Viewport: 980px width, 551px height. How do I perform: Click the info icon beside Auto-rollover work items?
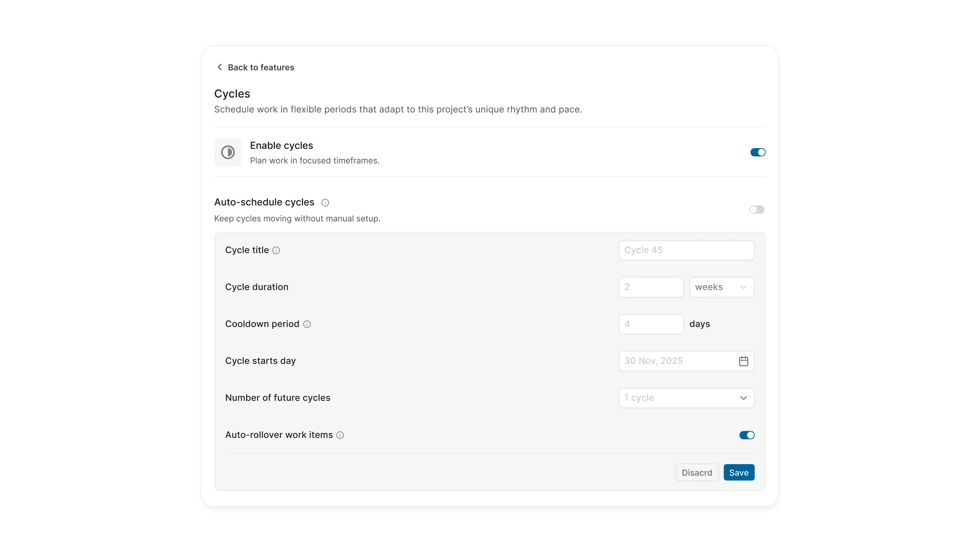(340, 435)
